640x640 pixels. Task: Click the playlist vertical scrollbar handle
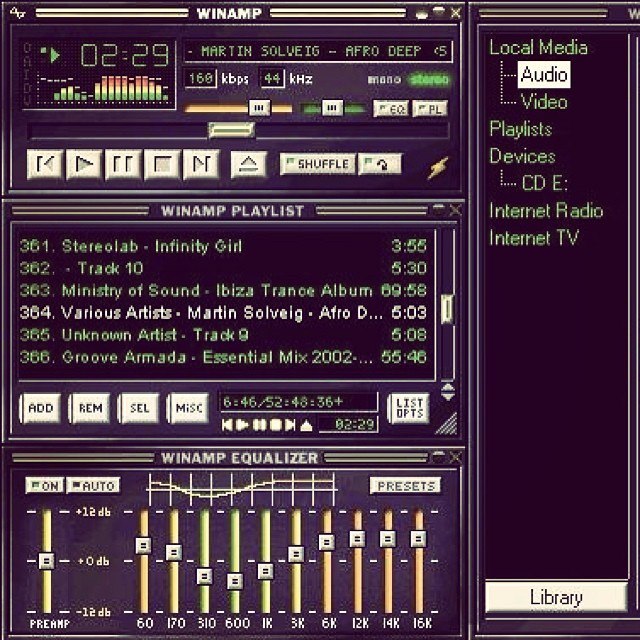coord(448,309)
